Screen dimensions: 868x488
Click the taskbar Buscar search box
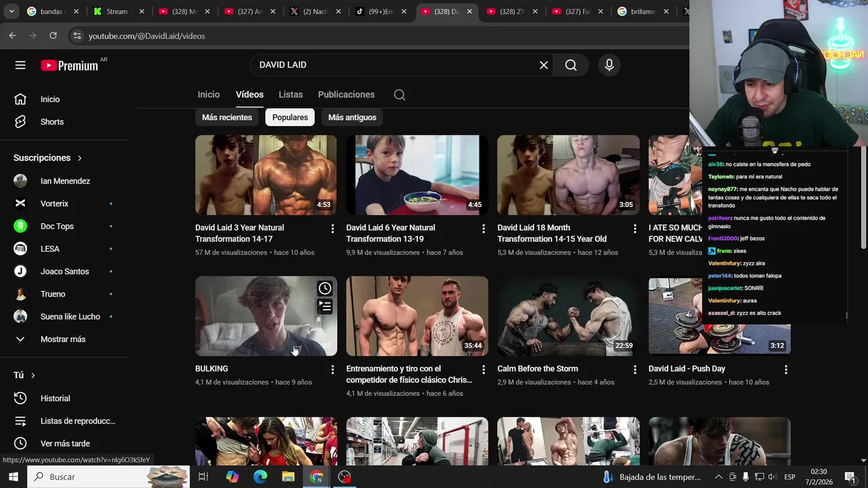click(108, 476)
